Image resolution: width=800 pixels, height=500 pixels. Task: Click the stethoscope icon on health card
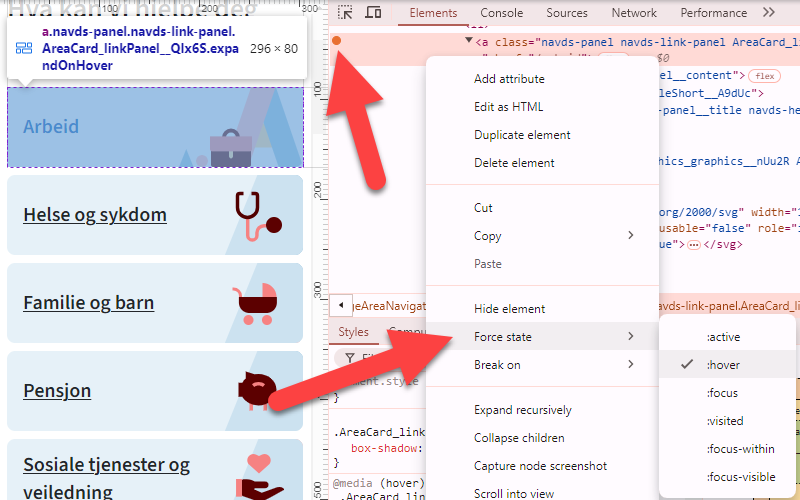pos(258,216)
